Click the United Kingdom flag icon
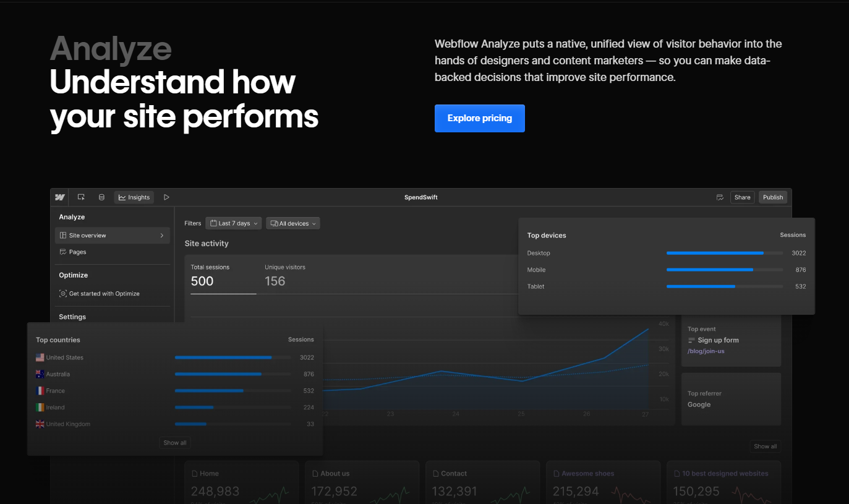This screenshot has width=849, height=504. (40, 424)
